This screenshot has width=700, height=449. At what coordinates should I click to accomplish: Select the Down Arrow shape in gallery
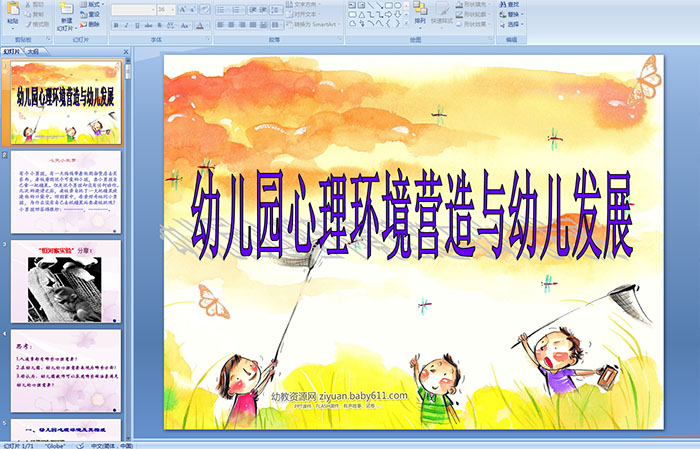(x=398, y=14)
